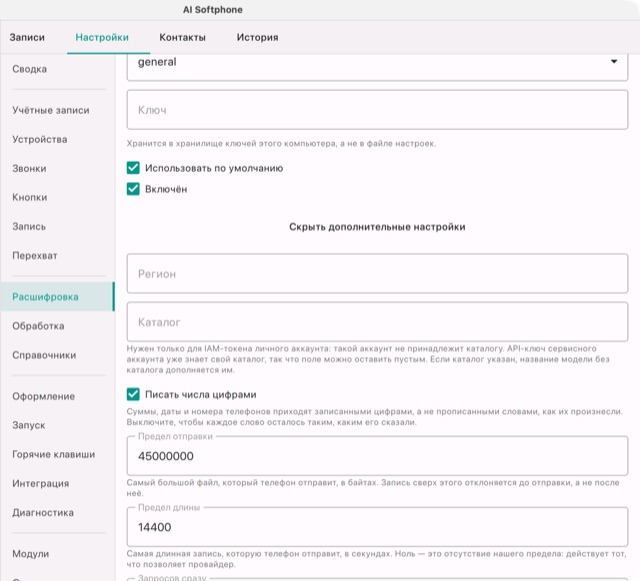Viewport: 640px width, 581px height.
Task: Uncheck Использовать по умолчанию checkbox
Action: (133, 168)
